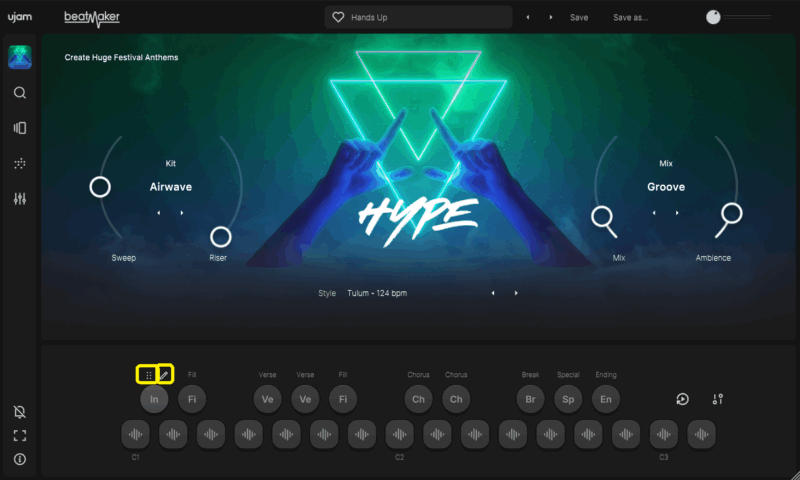Click the ujam logo
Screen dimensions: 800x480
(20, 17)
